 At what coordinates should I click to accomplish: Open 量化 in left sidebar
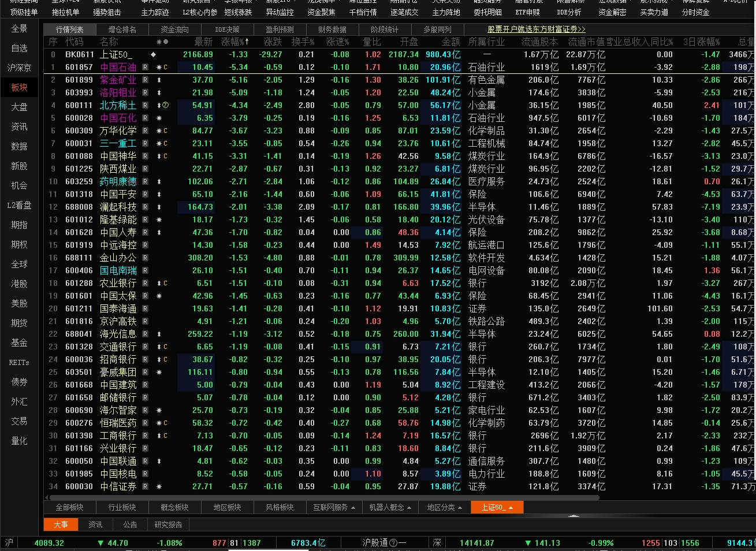coord(19,441)
